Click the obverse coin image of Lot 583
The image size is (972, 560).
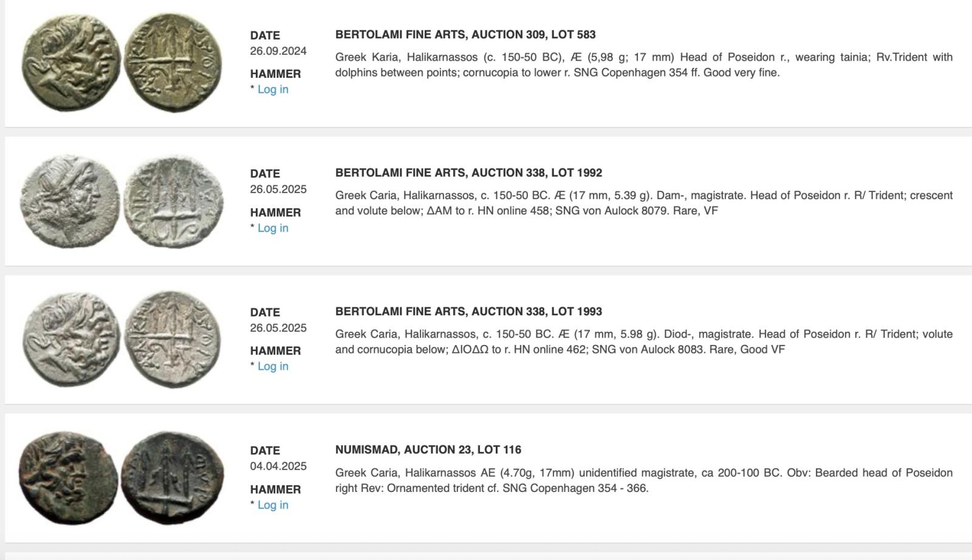(71, 63)
